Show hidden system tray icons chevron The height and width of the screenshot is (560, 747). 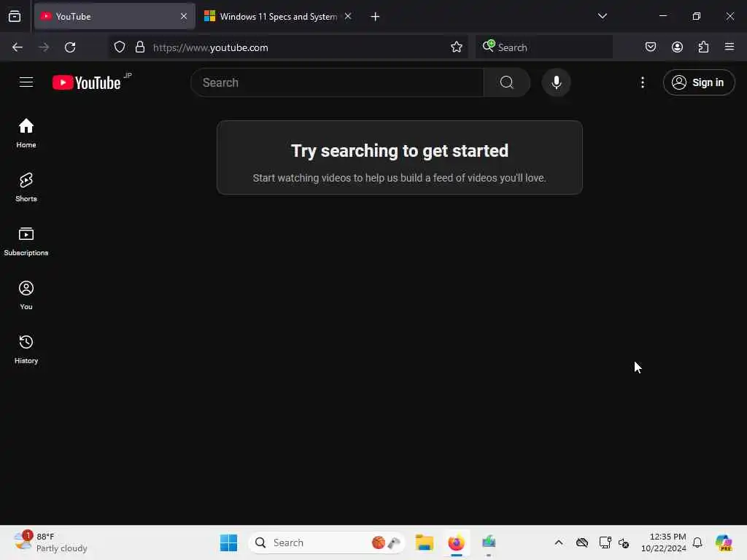[559, 542]
